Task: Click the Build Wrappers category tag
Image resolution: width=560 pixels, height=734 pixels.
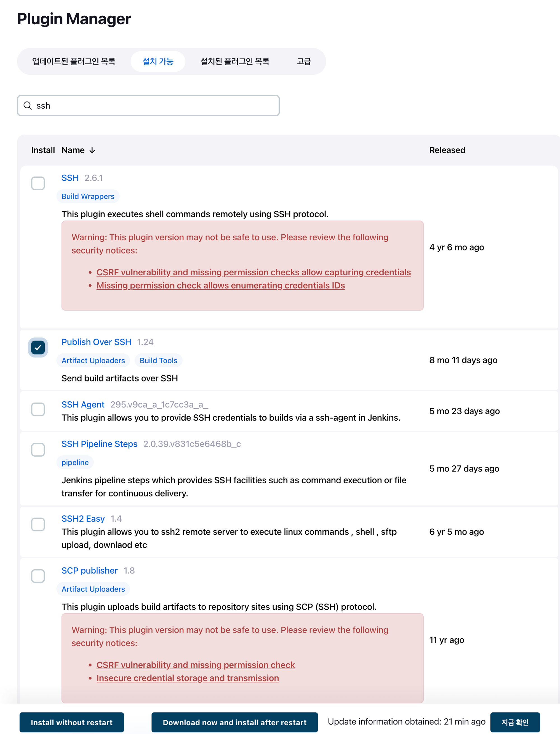Action: click(x=88, y=196)
